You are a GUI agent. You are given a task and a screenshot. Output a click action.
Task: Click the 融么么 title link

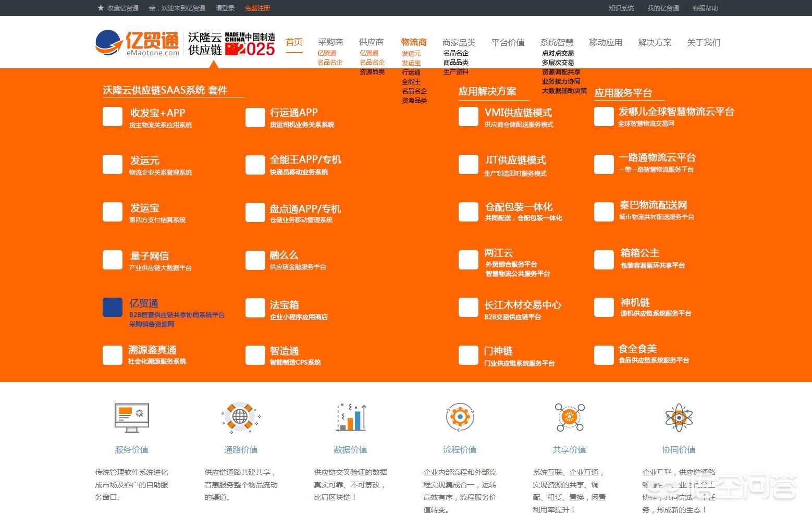(284, 255)
